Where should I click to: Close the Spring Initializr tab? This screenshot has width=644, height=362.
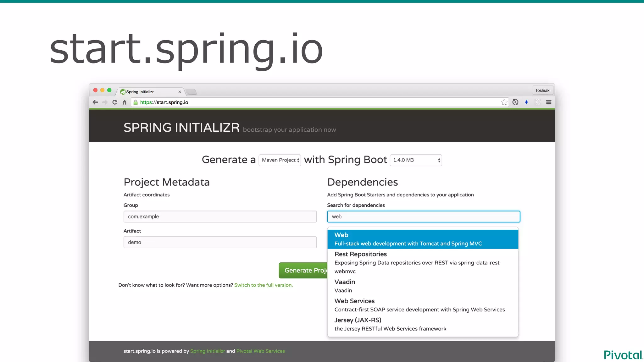pyautogui.click(x=180, y=92)
